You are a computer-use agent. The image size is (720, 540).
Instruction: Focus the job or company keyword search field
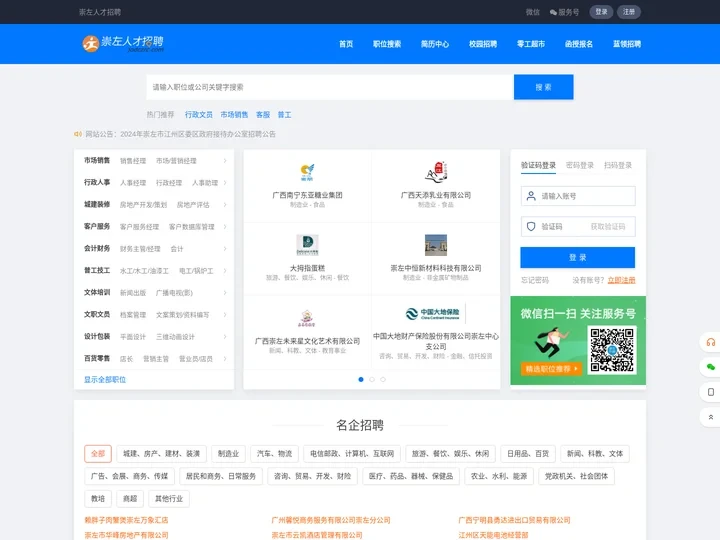(x=330, y=87)
